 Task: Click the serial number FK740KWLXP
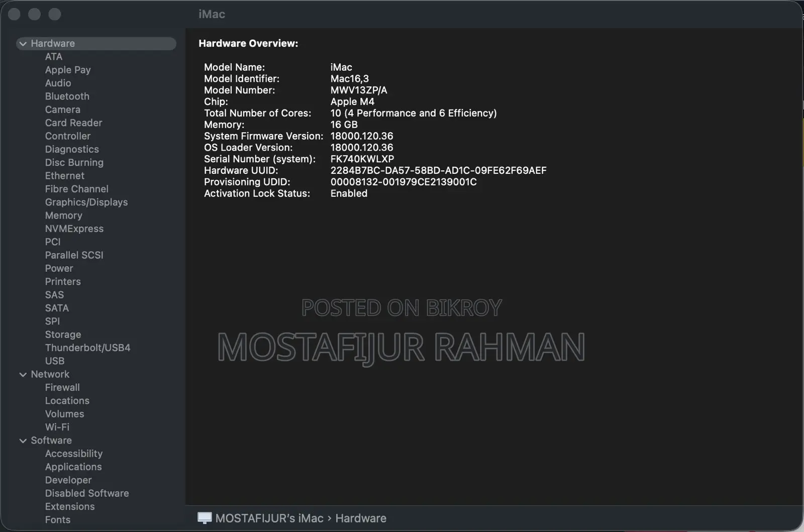click(x=362, y=159)
